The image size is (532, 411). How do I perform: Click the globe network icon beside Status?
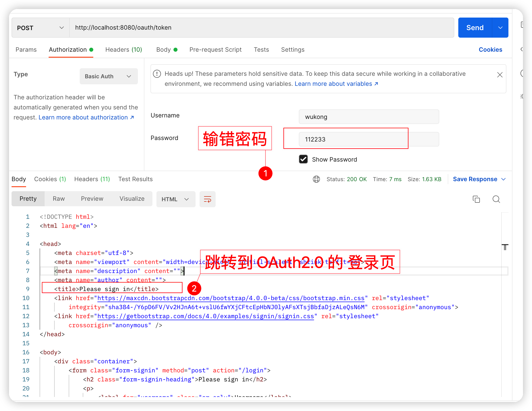tap(316, 179)
